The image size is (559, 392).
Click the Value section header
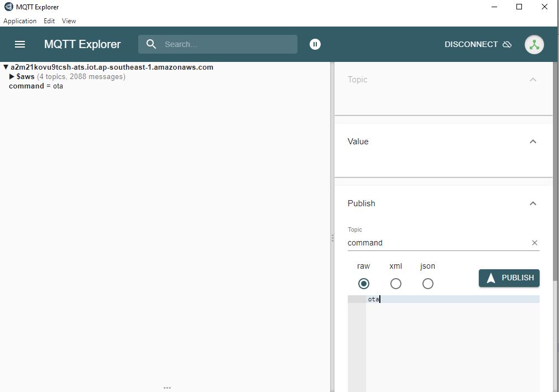pos(443,142)
